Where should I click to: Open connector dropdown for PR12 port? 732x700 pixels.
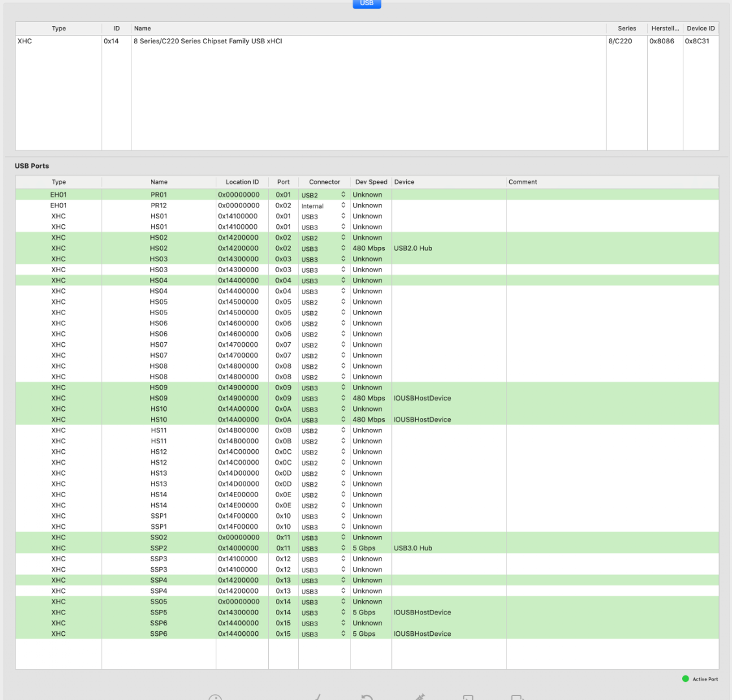[x=343, y=205]
